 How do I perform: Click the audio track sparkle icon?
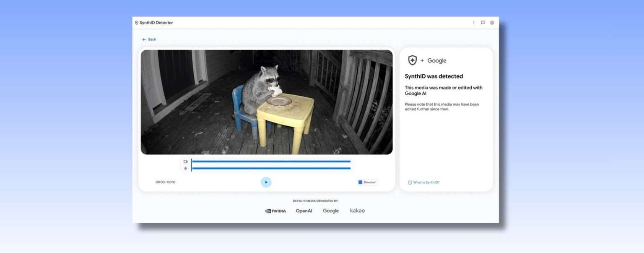(x=186, y=168)
